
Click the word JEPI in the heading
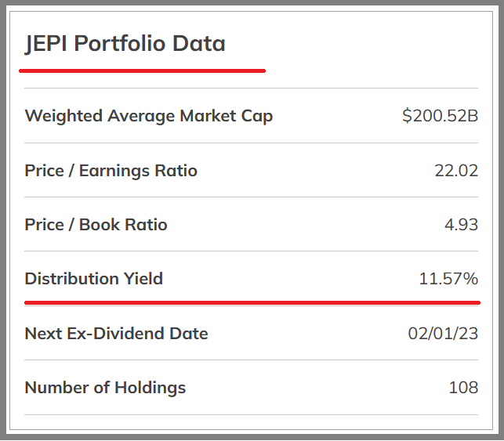(x=46, y=44)
